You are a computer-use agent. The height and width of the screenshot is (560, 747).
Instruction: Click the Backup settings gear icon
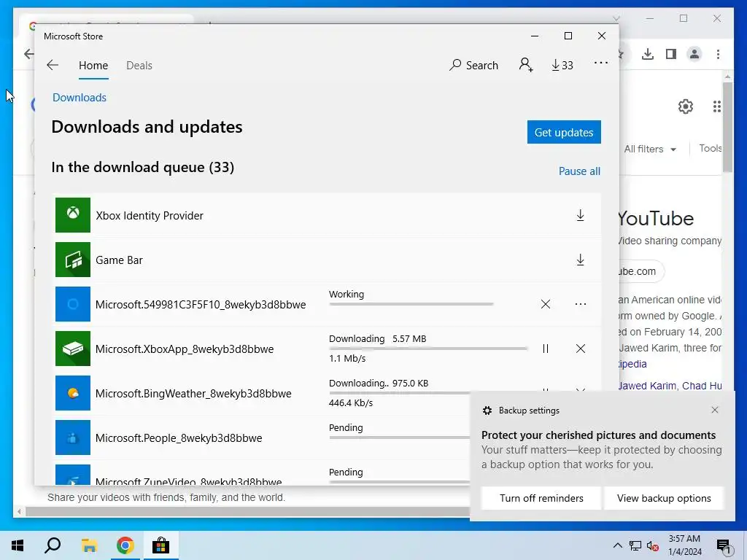click(487, 411)
